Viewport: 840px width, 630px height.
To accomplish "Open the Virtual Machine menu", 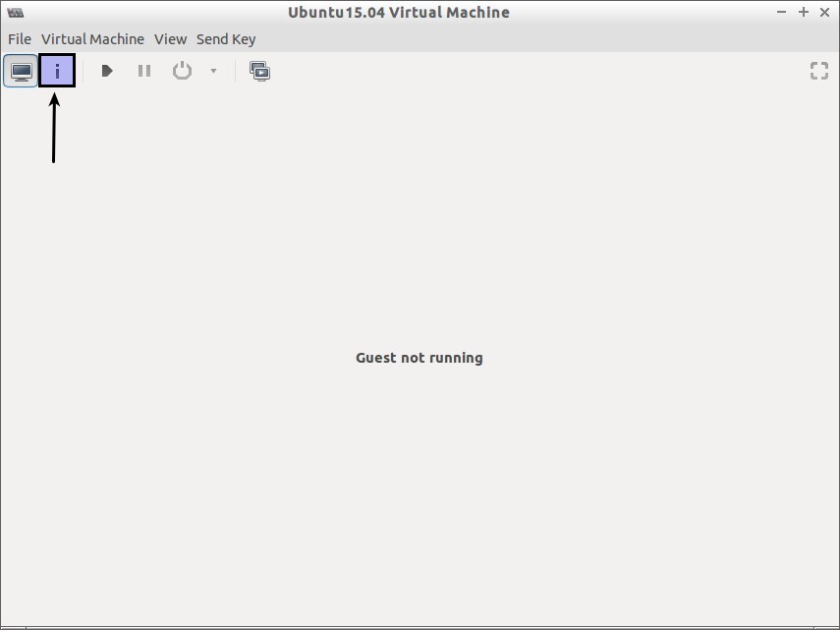I will [92, 39].
